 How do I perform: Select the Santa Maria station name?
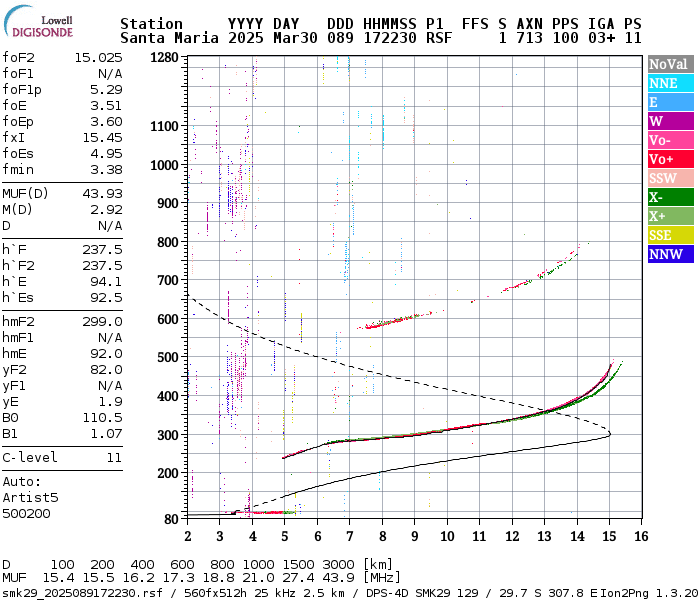[170, 38]
